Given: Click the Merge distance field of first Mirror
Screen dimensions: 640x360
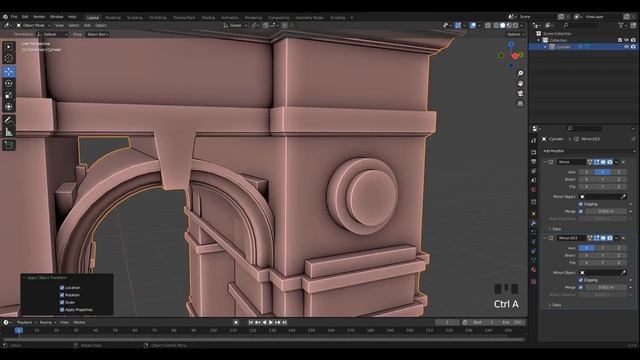Looking at the screenshot, I should 606,211.
